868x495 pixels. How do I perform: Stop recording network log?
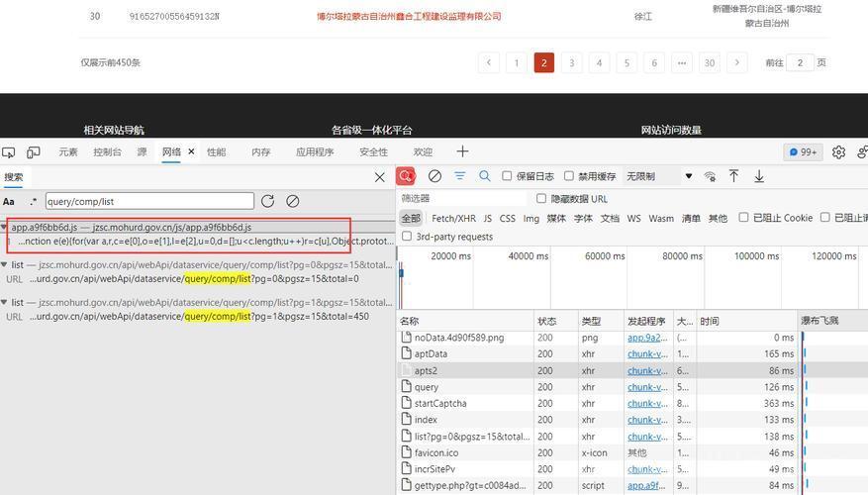(x=406, y=176)
